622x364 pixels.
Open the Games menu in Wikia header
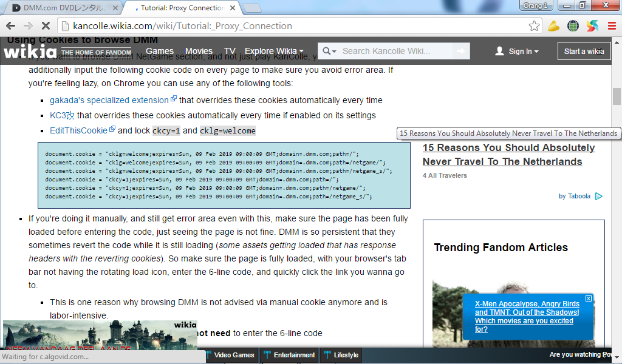coord(160,51)
